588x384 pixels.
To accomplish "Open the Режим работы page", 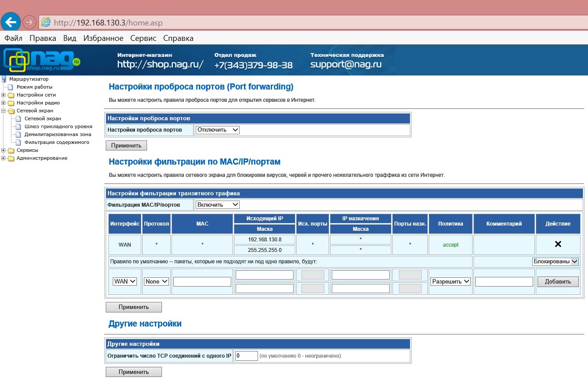I will click(34, 87).
